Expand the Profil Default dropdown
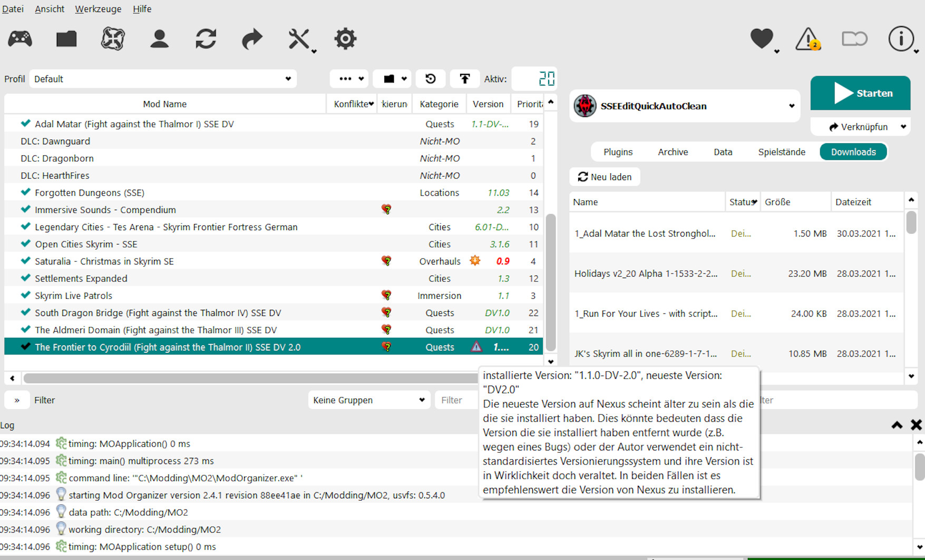The width and height of the screenshot is (925, 560). pos(162,79)
